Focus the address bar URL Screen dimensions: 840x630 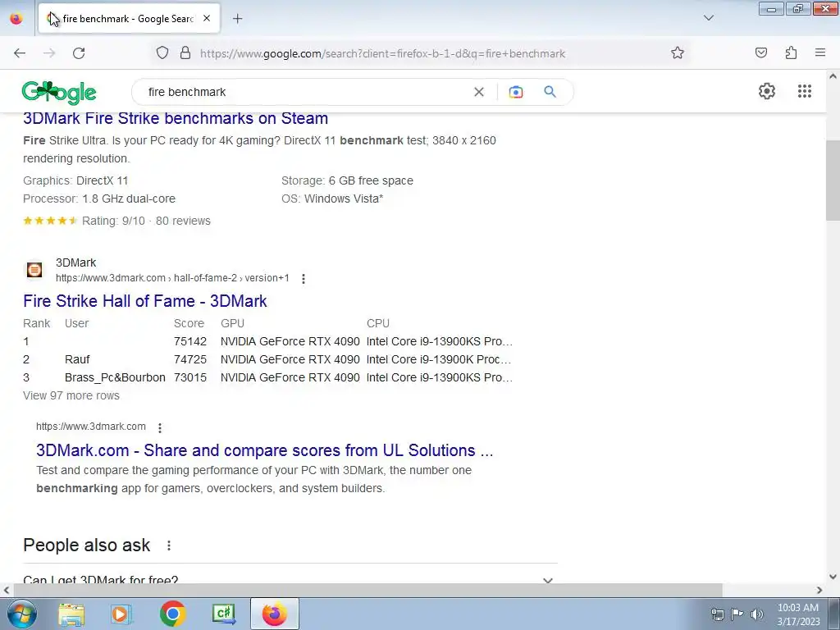(382, 53)
